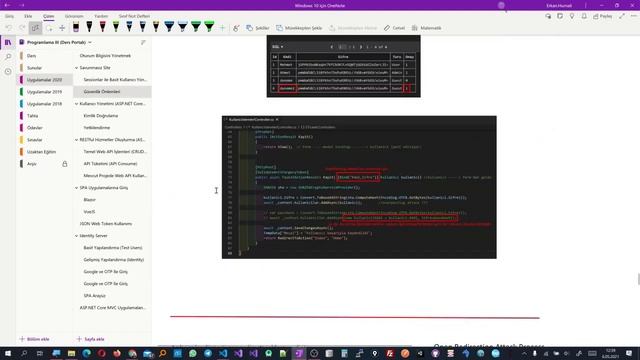640x360 pixels.
Task: Open the Sınıf Not Defteri tab
Action: [134, 16]
